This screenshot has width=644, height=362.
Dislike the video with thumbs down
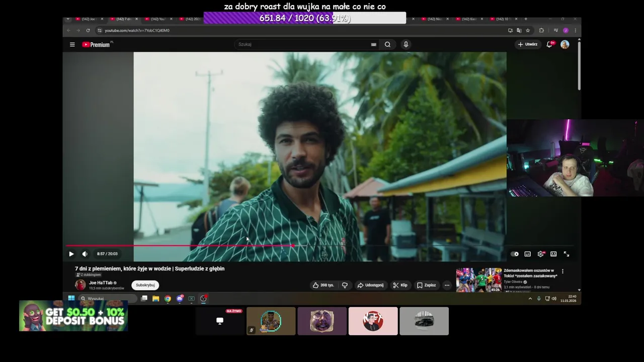[345, 285]
